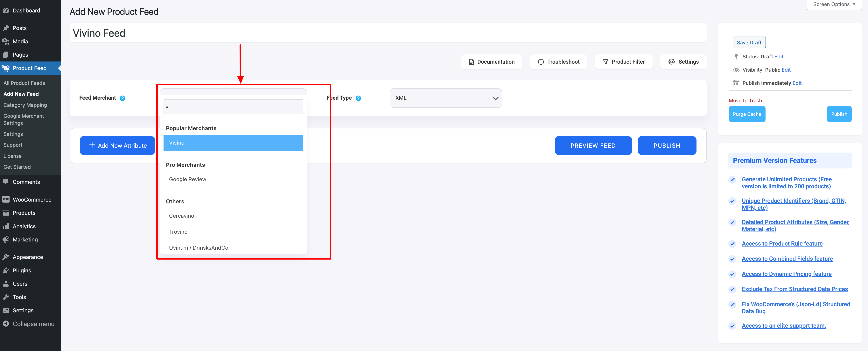Open the Support submenu item
The image size is (868, 351).
(13, 145)
